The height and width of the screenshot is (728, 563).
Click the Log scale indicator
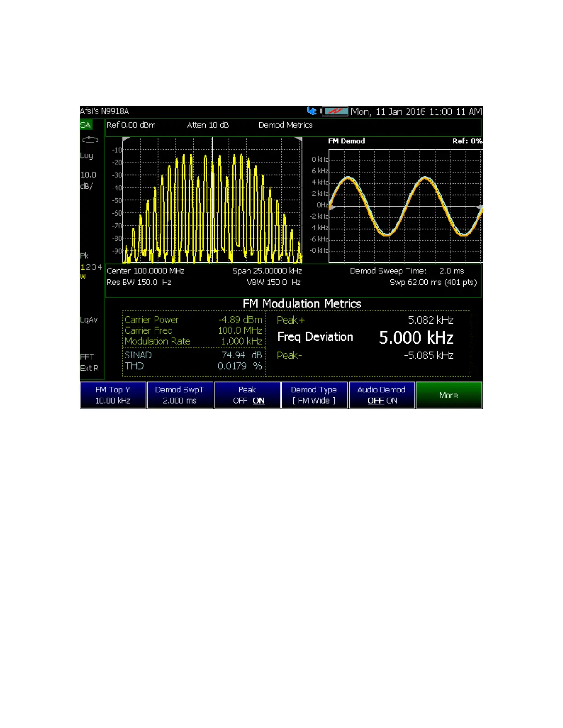point(86,156)
